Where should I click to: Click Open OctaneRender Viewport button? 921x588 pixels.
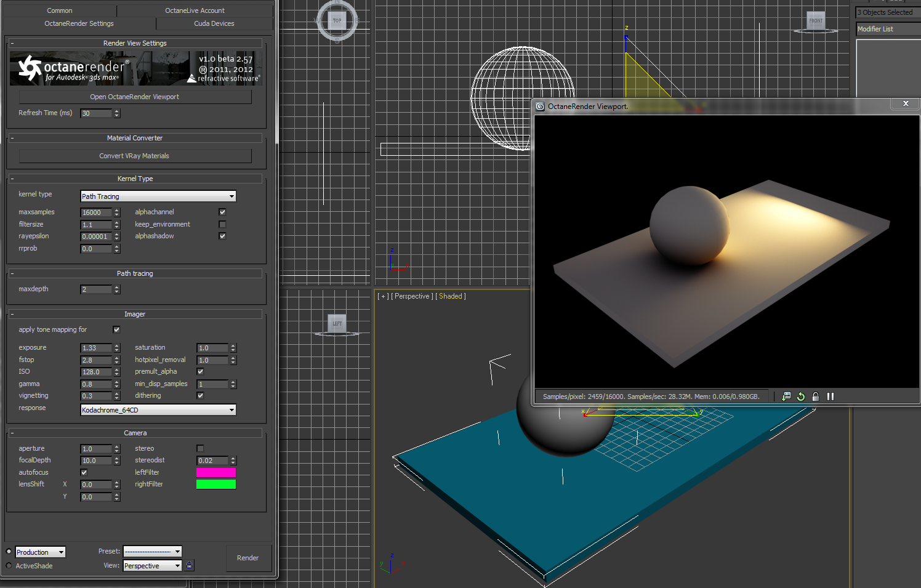pyautogui.click(x=135, y=97)
